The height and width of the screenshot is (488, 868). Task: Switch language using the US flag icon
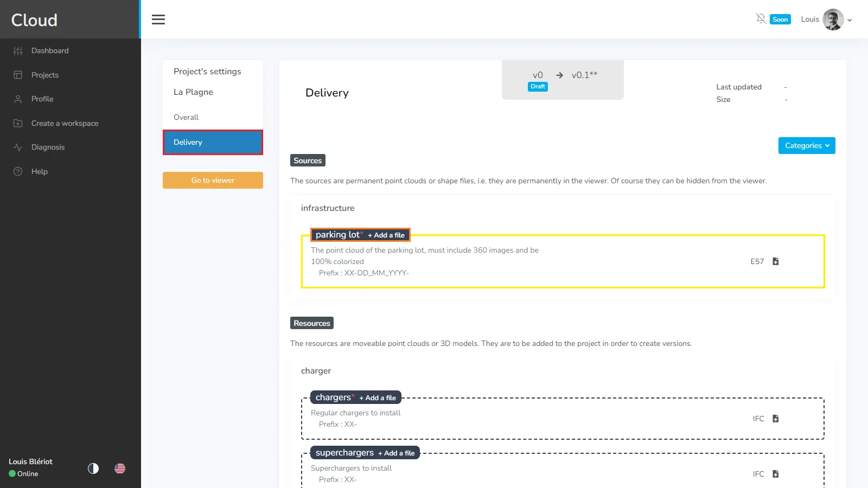120,468
